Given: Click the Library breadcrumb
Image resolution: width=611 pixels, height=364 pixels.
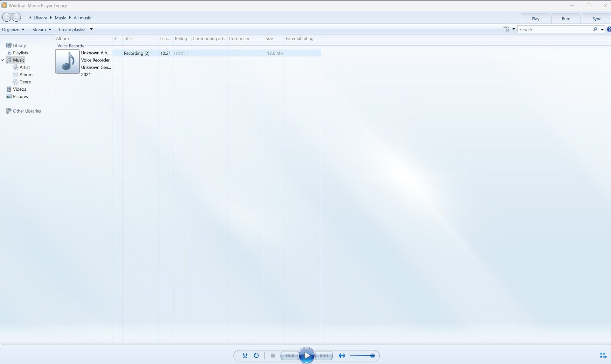Looking at the screenshot, I should [40, 18].
